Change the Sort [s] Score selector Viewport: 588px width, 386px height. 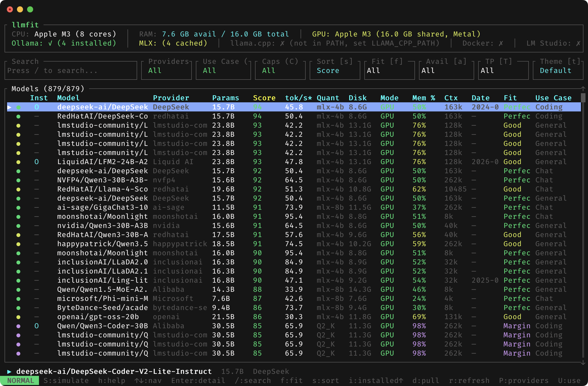tap(335, 70)
